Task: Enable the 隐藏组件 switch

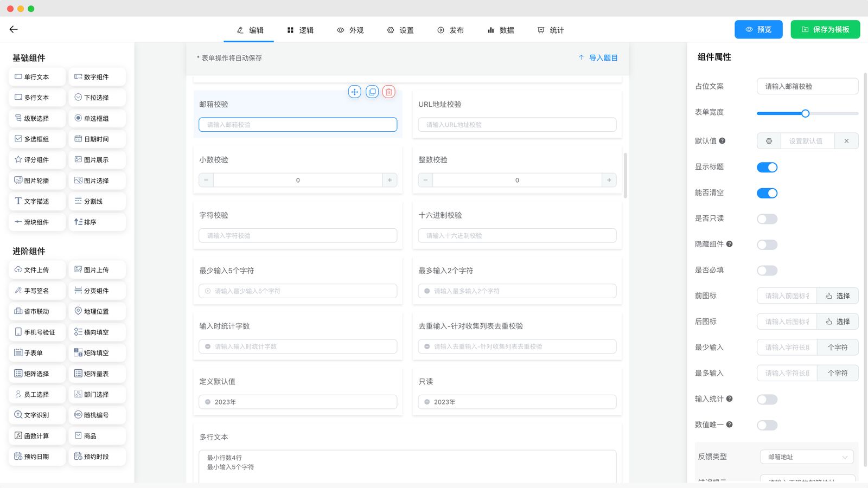Action: point(767,245)
